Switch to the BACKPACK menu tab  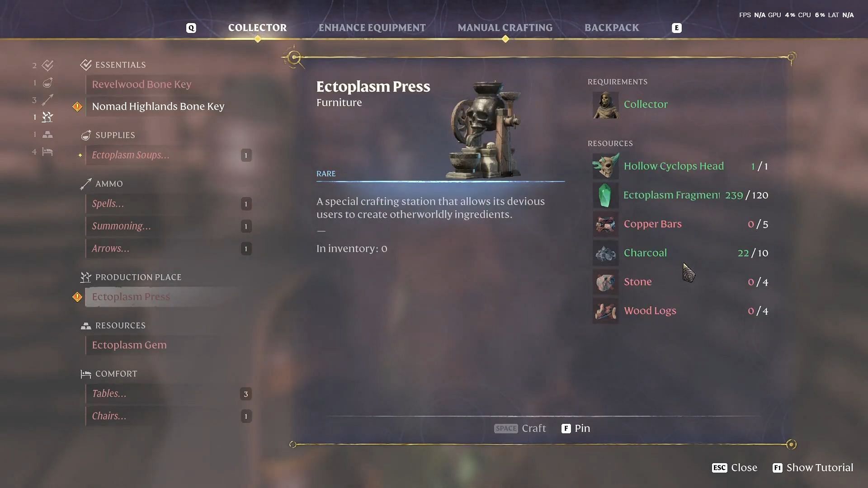click(x=612, y=28)
